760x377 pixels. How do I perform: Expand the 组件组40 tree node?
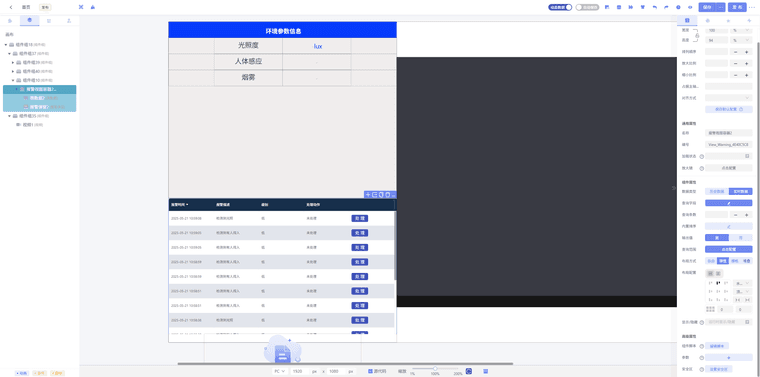tap(13, 71)
